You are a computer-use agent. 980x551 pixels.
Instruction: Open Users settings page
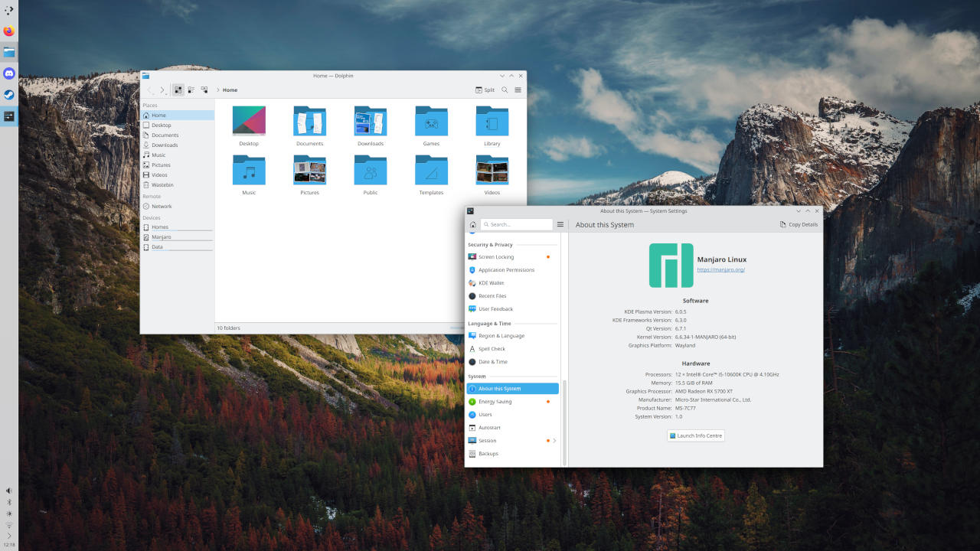485,414
